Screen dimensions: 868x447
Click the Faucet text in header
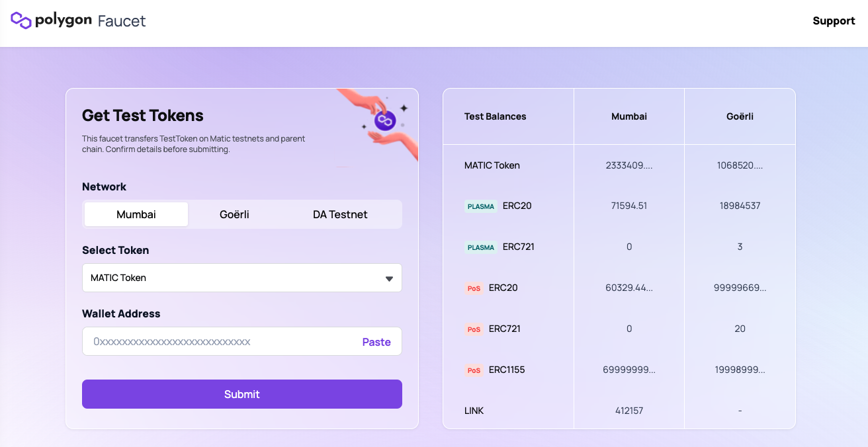click(x=122, y=21)
